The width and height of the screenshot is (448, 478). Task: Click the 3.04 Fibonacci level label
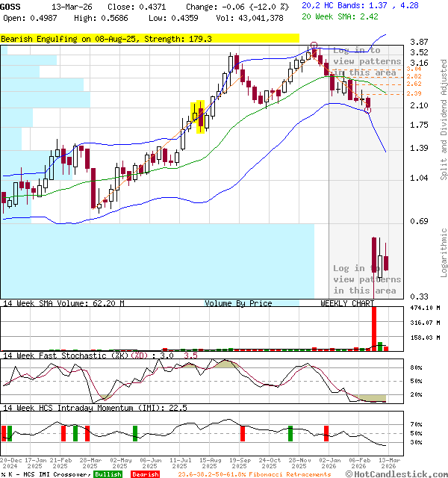(414, 69)
